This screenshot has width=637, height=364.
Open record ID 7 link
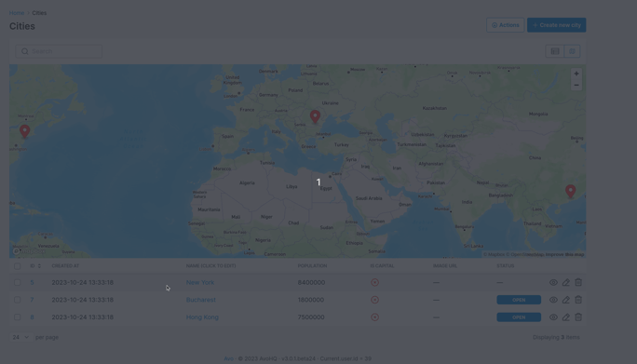pyautogui.click(x=32, y=300)
